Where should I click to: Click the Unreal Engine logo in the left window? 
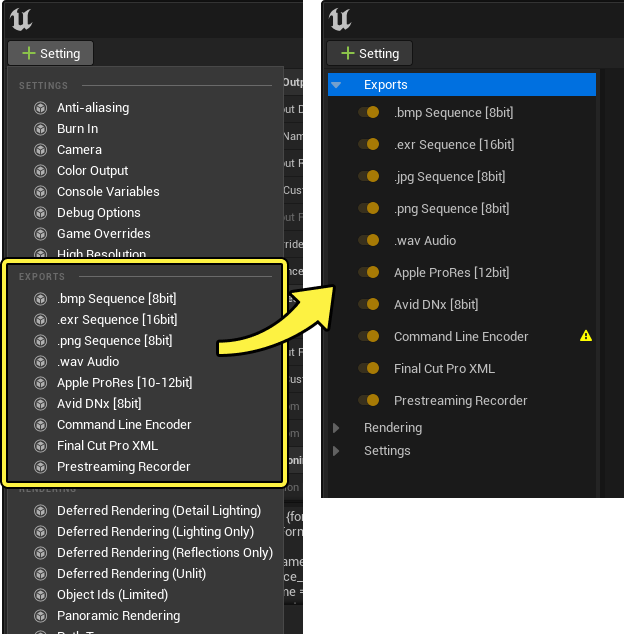pyautogui.click(x=21, y=19)
